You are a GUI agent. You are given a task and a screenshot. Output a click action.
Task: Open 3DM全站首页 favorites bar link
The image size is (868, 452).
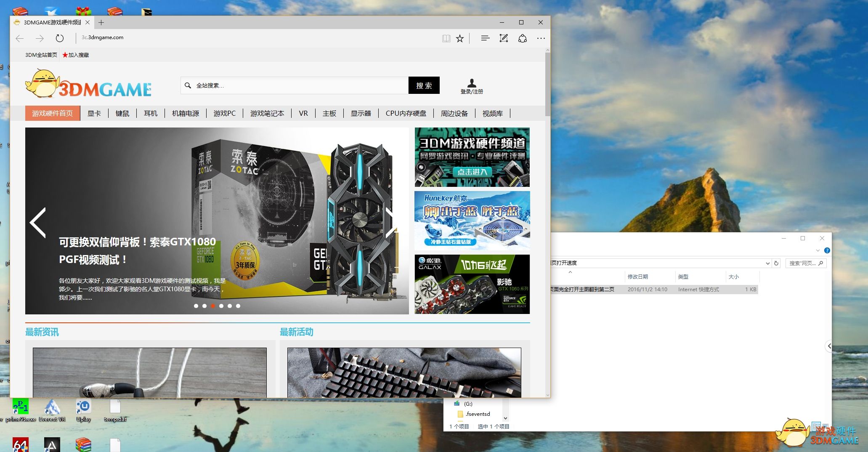point(41,55)
